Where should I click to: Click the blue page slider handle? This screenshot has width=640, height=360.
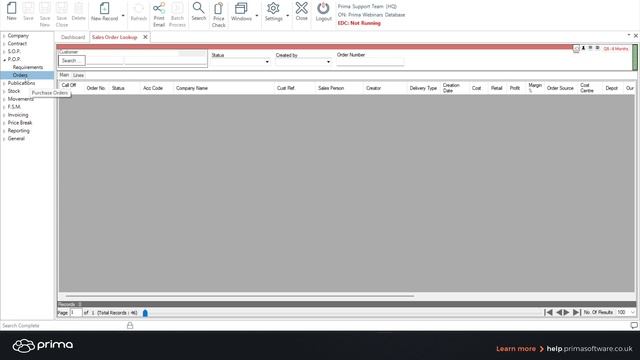tap(145, 313)
